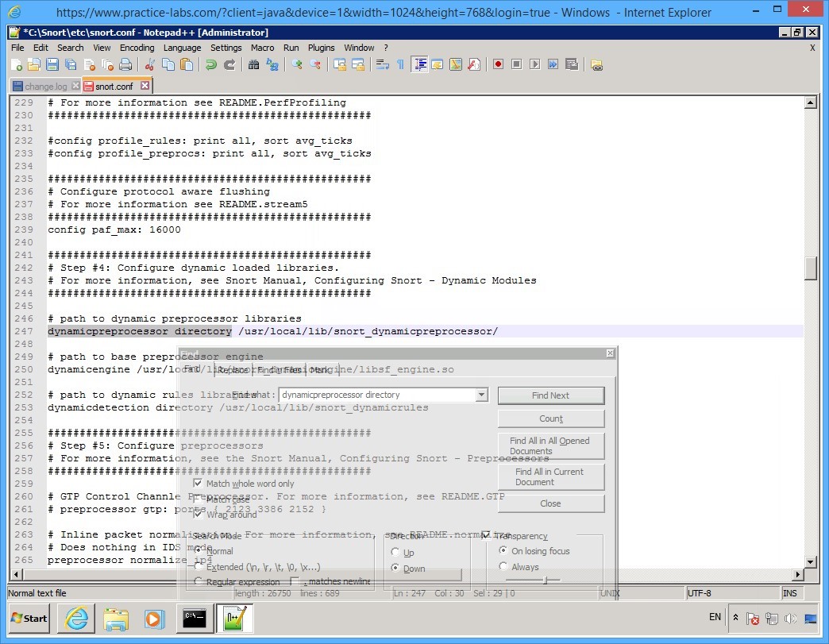Select the Up search direction
The width and height of the screenshot is (829, 644).
pos(395,551)
